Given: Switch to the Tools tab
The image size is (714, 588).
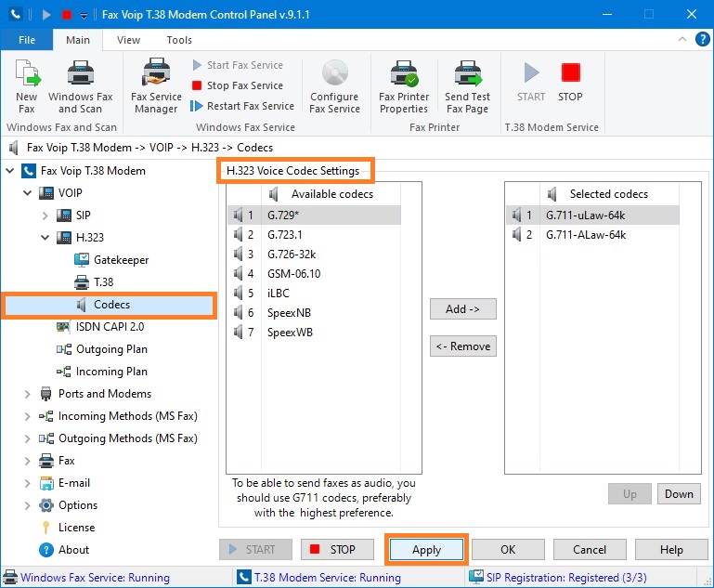Looking at the screenshot, I should coord(179,40).
